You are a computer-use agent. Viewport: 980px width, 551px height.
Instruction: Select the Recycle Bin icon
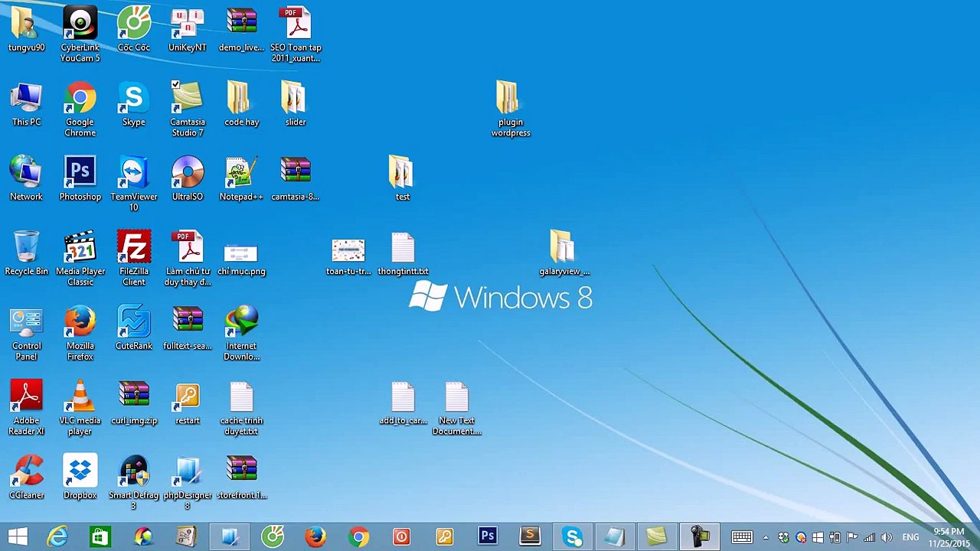click(26, 253)
